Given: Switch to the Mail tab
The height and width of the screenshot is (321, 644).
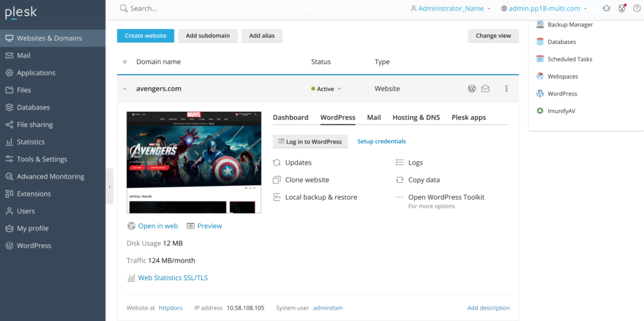Looking at the screenshot, I should pyautogui.click(x=374, y=117).
